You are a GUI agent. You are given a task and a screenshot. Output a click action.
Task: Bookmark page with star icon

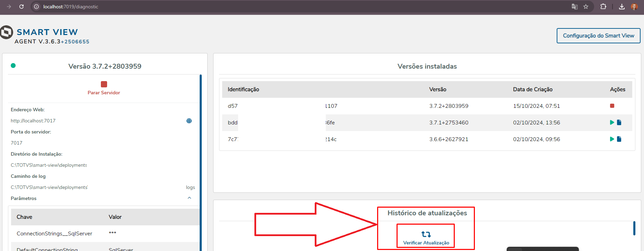[x=586, y=7]
